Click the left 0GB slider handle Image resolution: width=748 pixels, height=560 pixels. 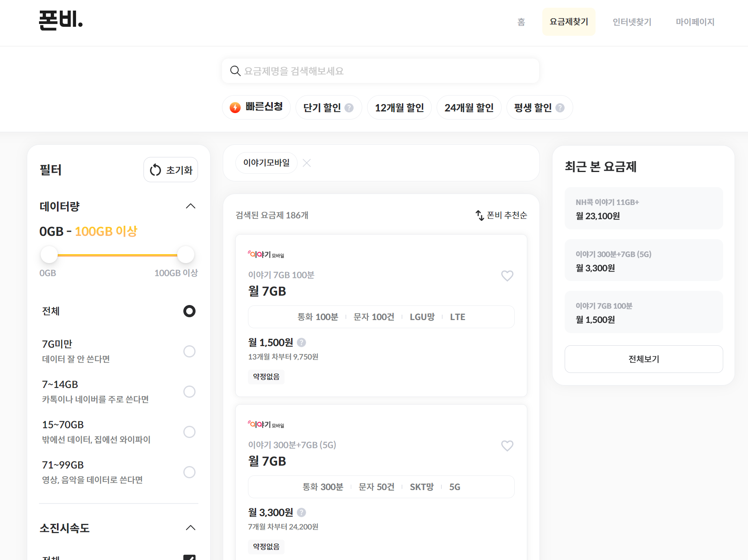click(49, 255)
